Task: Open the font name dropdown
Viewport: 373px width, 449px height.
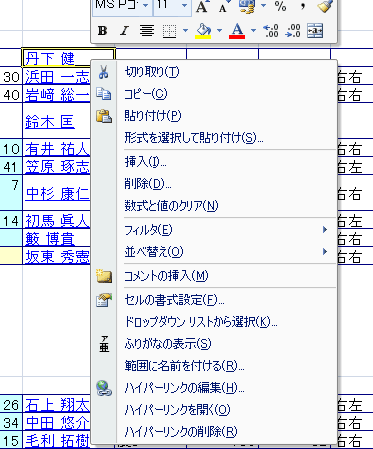Action: pyautogui.click(x=146, y=6)
